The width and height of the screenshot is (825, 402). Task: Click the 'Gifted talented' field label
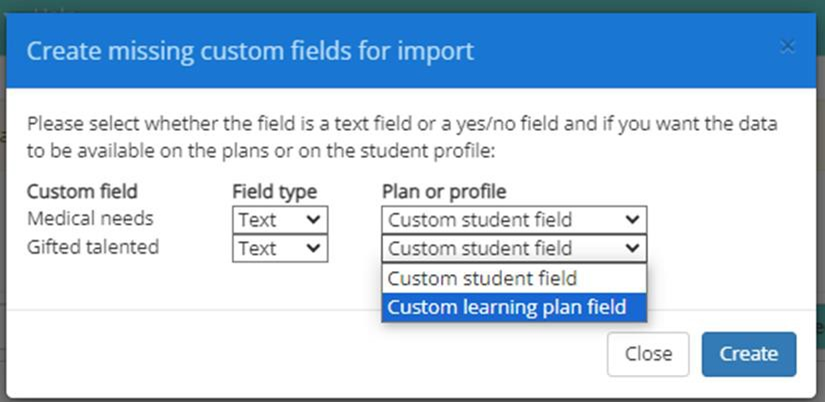coord(93,247)
